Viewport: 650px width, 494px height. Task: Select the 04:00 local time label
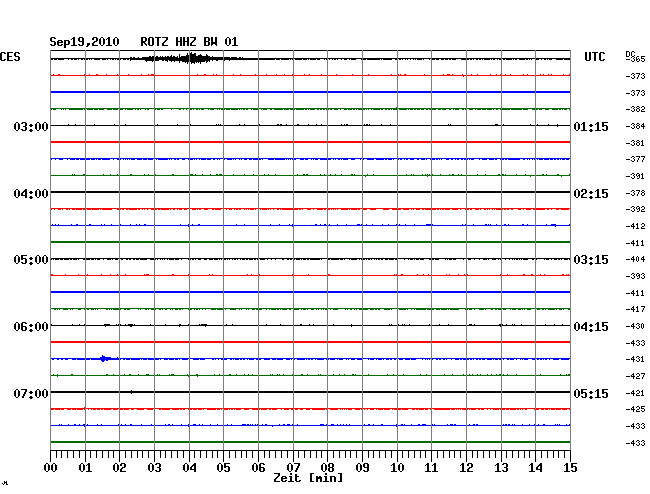pyautogui.click(x=31, y=194)
